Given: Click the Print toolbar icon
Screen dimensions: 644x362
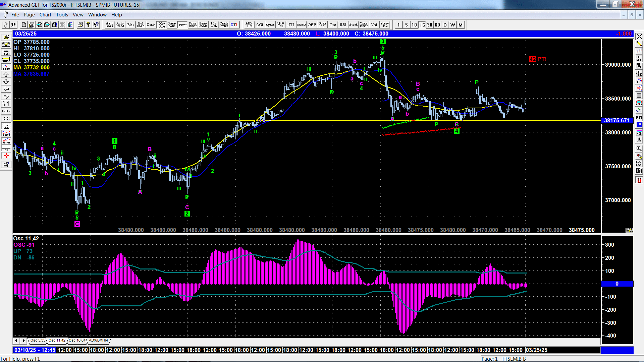Looking at the screenshot, I should pyautogui.click(x=80, y=25).
